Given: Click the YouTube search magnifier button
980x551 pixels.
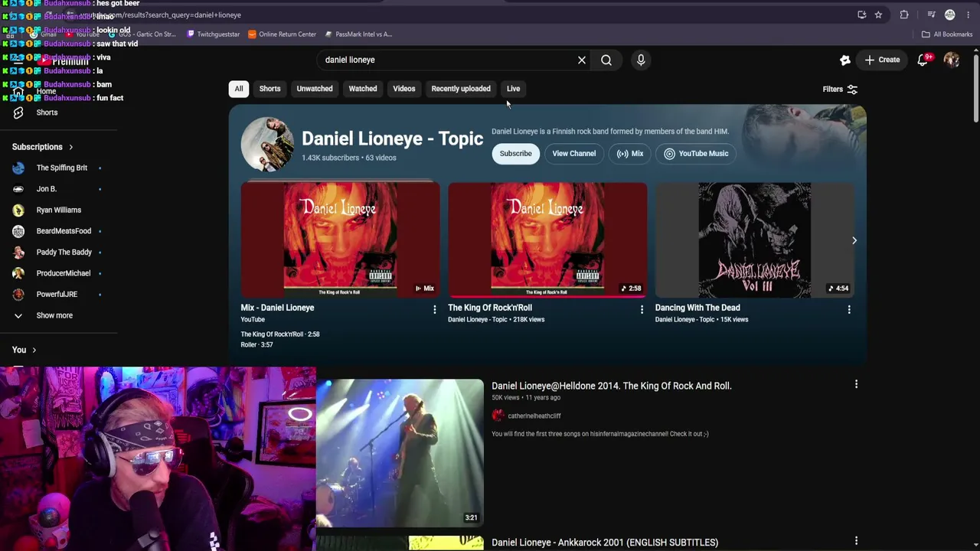Looking at the screenshot, I should pyautogui.click(x=606, y=60).
